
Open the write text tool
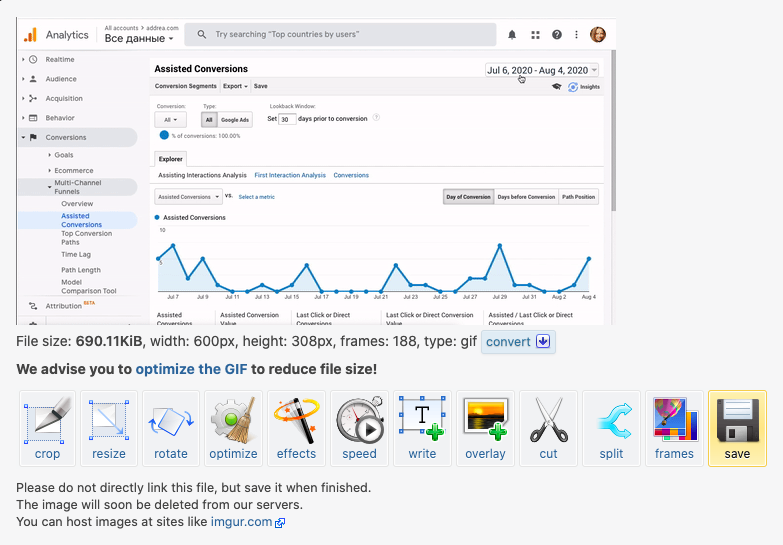coord(422,429)
